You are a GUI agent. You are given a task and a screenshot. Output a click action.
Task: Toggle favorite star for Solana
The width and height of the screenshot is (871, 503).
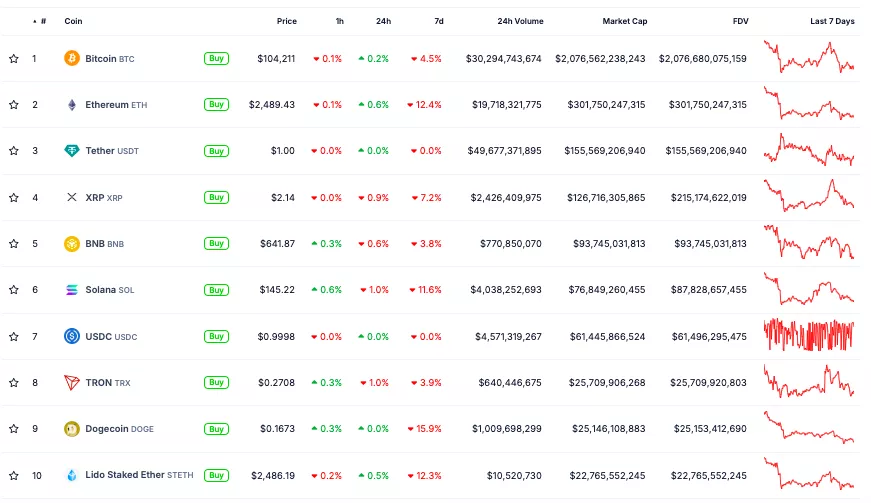14,290
